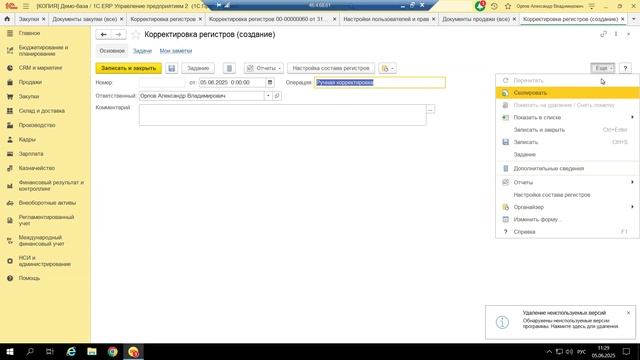
Task: Click the yellow Записать и закрыть button
Action: coord(129,68)
